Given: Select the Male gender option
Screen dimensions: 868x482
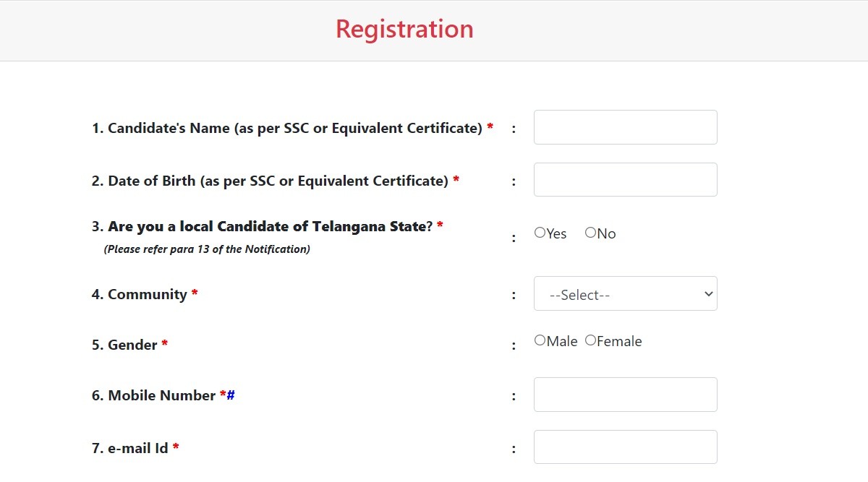Looking at the screenshot, I should point(540,340).
